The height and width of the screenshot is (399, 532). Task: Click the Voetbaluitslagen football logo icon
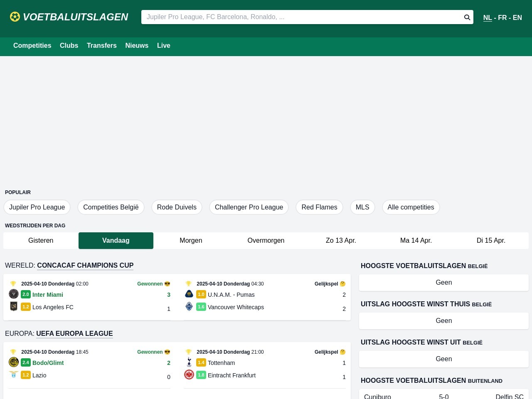point(15,17)
